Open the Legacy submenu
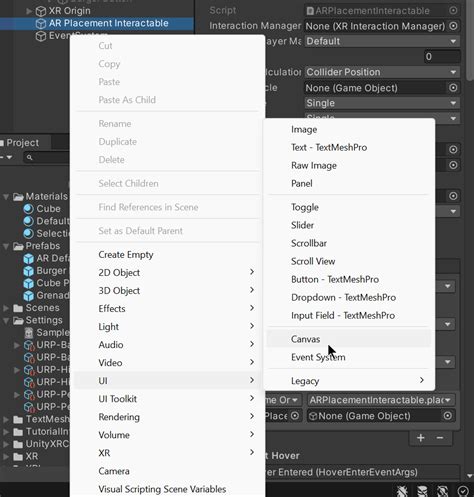Image resolution: width=474 pixels, height=497 pixels. click(x=349, y=381)
